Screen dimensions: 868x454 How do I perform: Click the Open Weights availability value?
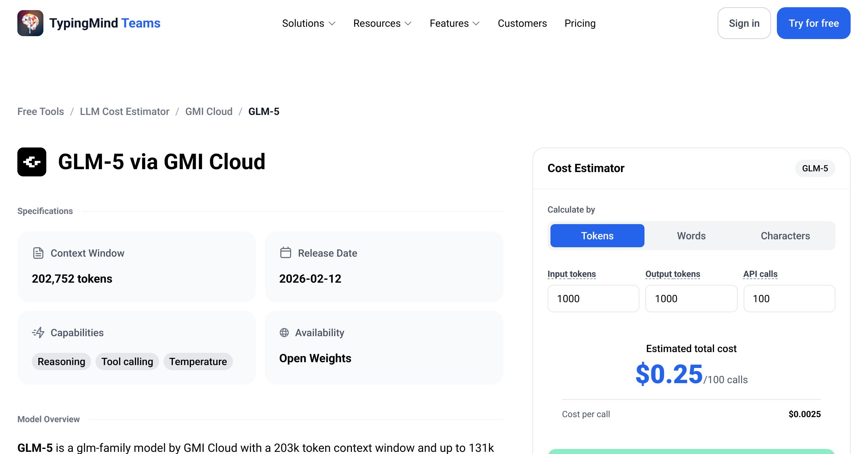(315, 358)
